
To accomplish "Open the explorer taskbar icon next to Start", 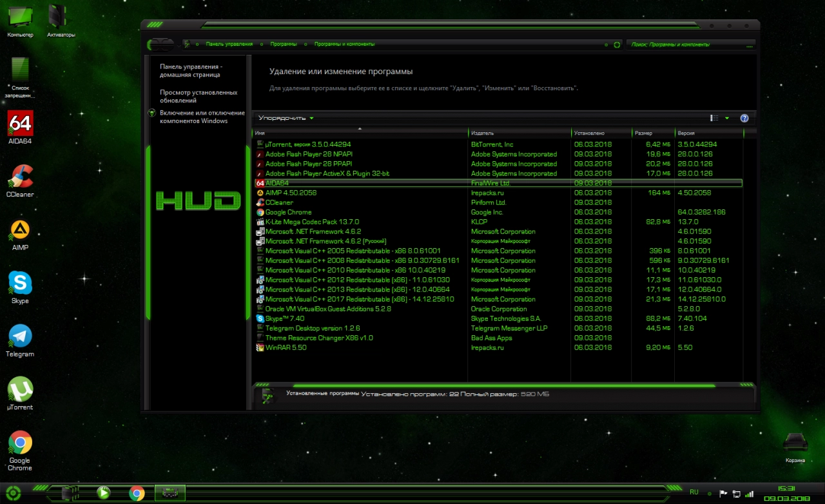I will point(70,494).
